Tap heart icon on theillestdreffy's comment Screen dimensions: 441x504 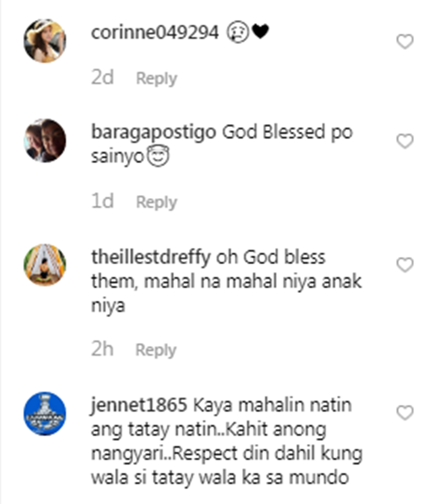tap(405, 265)
